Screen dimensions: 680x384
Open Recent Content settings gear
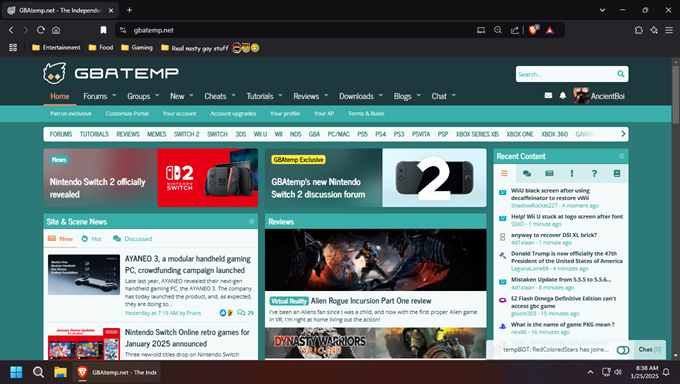[x=621, y=156]
